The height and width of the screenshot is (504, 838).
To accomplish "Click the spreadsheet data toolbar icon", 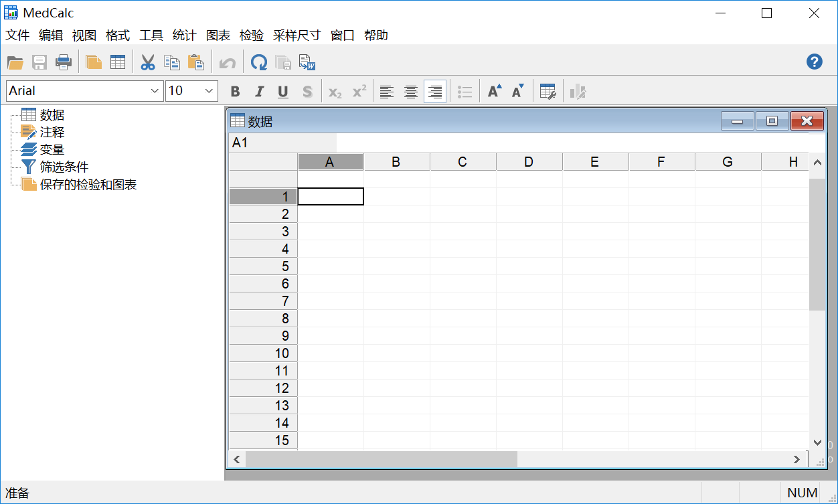I will click(118, 63).
